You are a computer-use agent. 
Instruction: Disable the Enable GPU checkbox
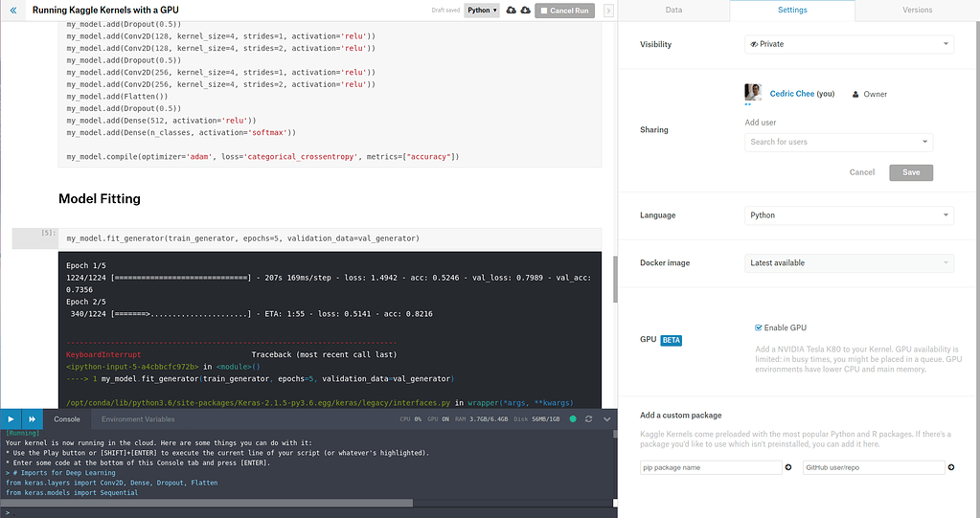pyautogui.click(x=759, y=327)
